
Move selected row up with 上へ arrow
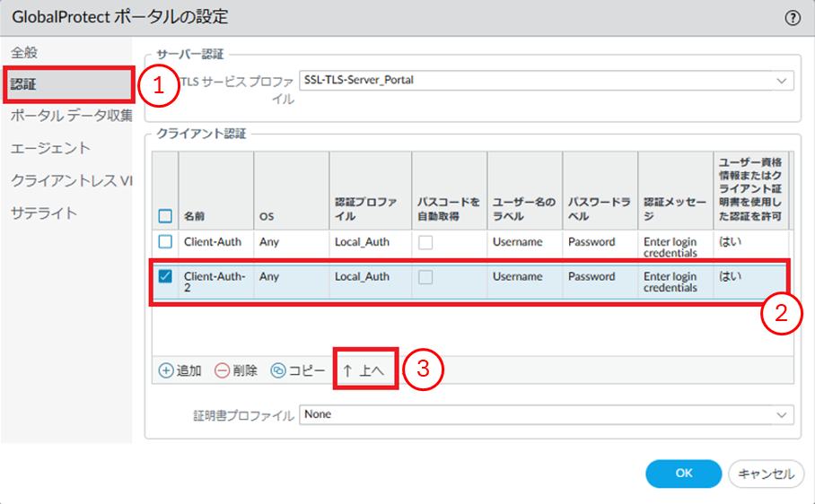[x=364, y=370]
